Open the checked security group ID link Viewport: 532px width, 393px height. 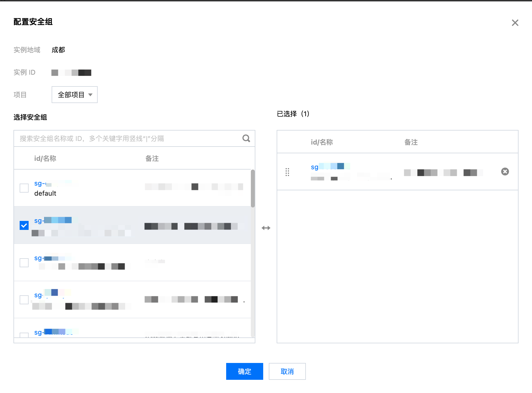[53, 220]
